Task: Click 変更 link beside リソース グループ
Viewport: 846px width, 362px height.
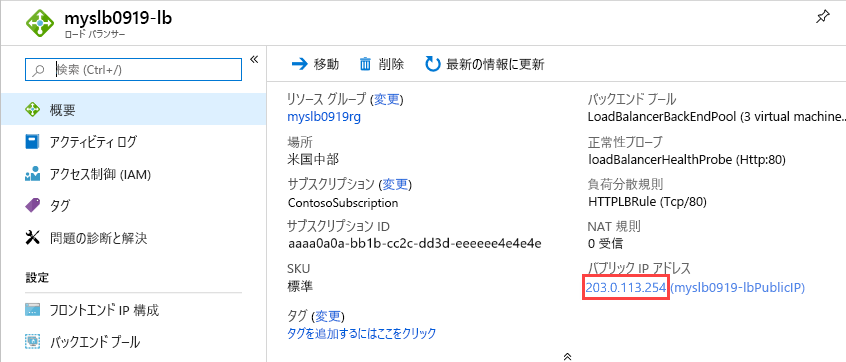Action: tap(386, 99)
